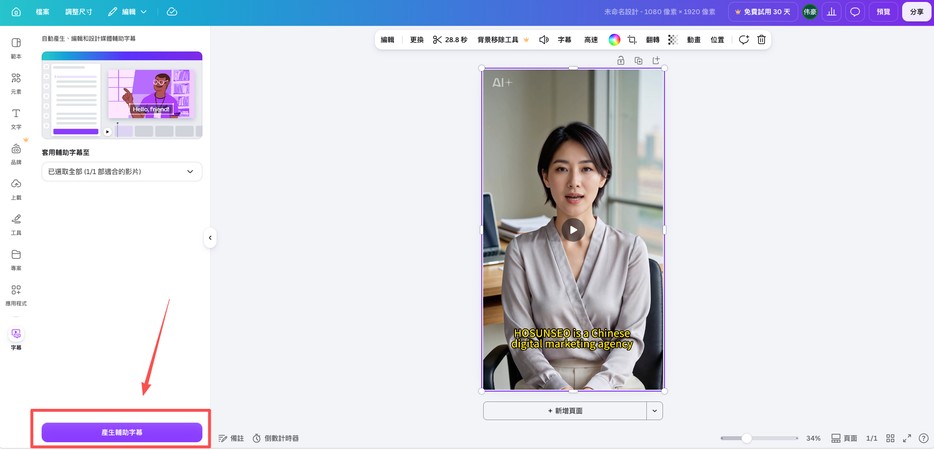Image resolution: width=934 pixels, height=450 pixels.
Task: Open the volume speaker icon
Action: [543, 40]
